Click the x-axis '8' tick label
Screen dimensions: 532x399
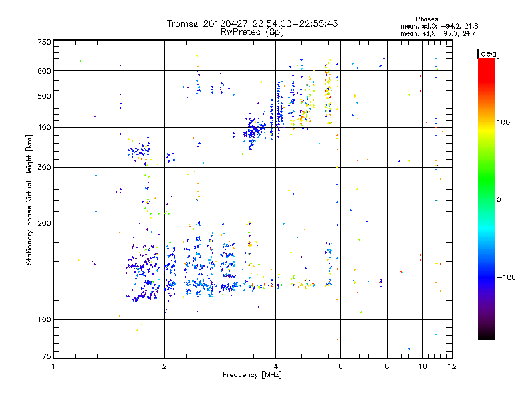[x=387, y=366]
